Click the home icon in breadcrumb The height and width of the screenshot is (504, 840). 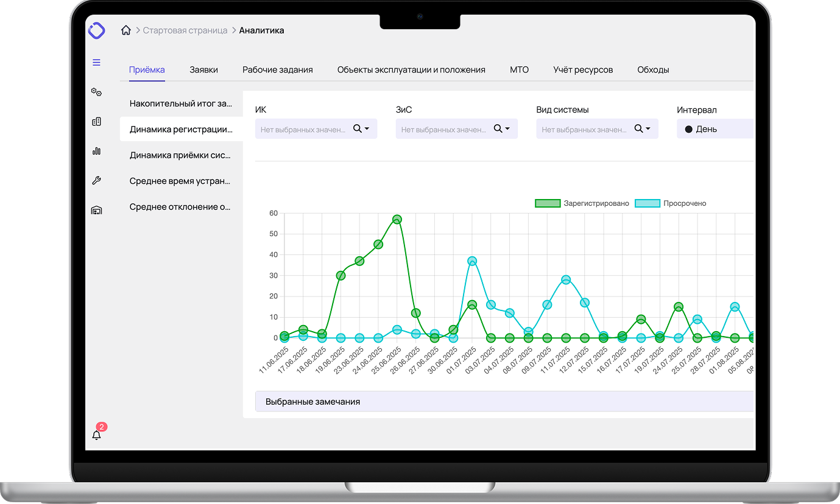click(126, 30)
